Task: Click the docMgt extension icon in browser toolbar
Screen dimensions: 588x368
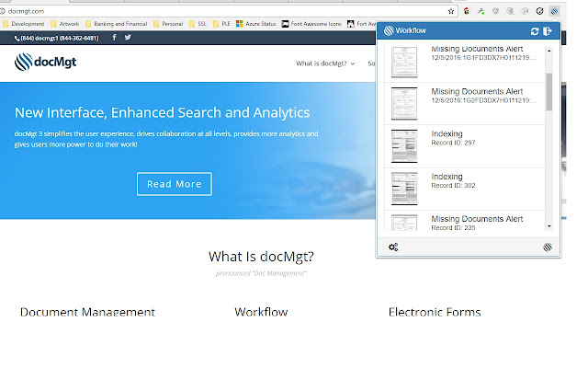Action: point(554,11)
